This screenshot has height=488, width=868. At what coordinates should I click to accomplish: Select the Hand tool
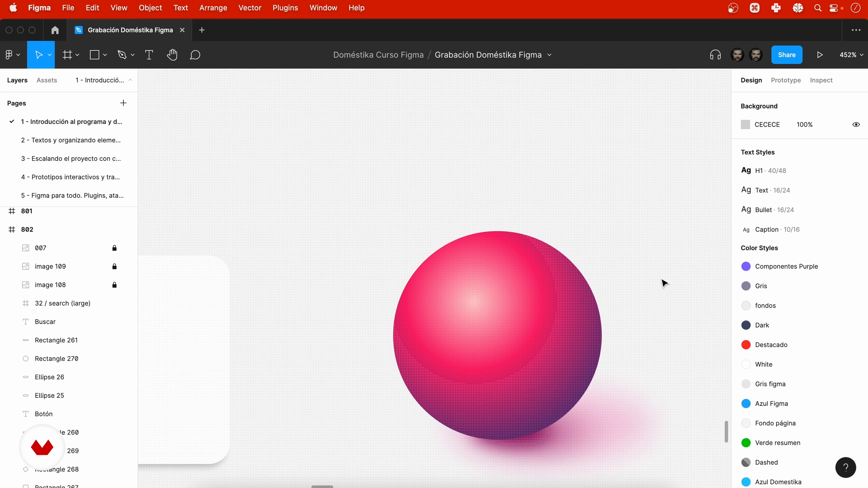point(172,54)
